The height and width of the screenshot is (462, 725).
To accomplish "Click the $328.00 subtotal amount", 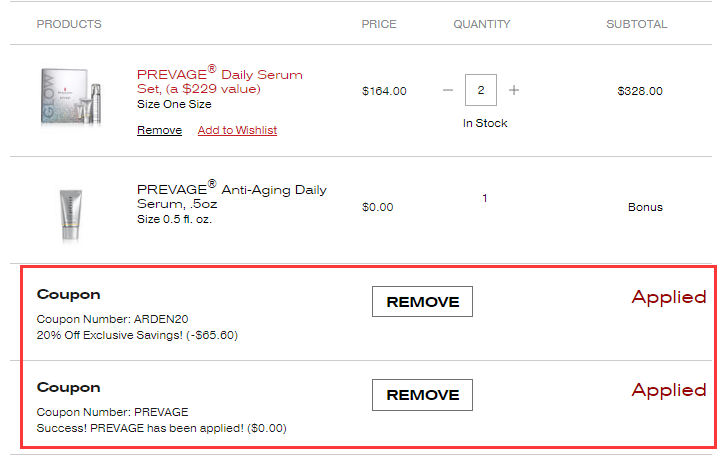I will pos(640,91).
